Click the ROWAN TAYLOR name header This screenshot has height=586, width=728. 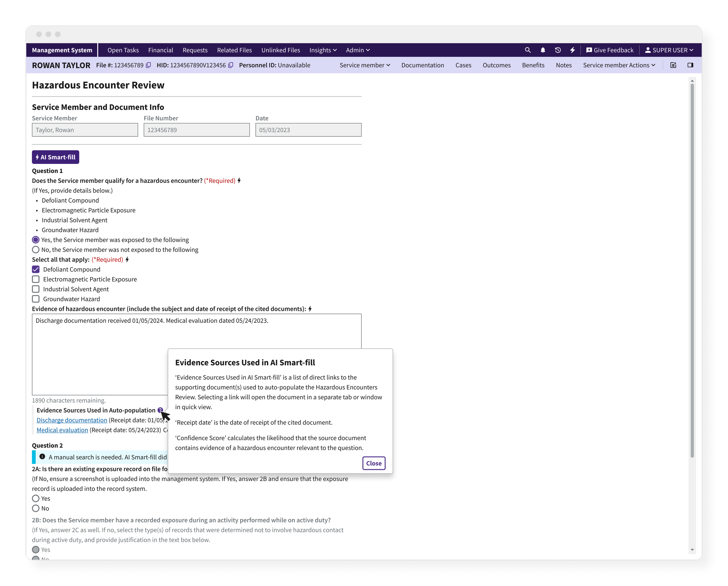[x=61, y=65]
